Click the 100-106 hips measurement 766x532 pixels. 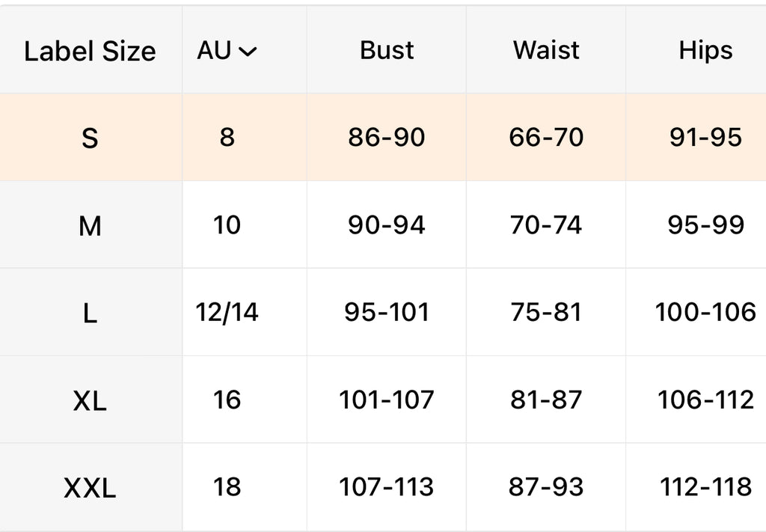pyautogui.click(x=705, y=312)
